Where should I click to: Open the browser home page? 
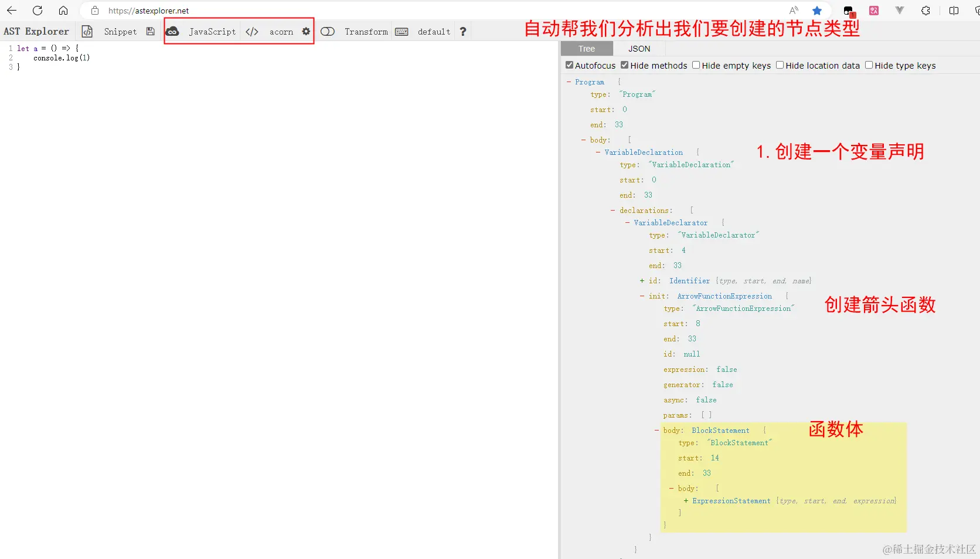(x=63, y=11)
